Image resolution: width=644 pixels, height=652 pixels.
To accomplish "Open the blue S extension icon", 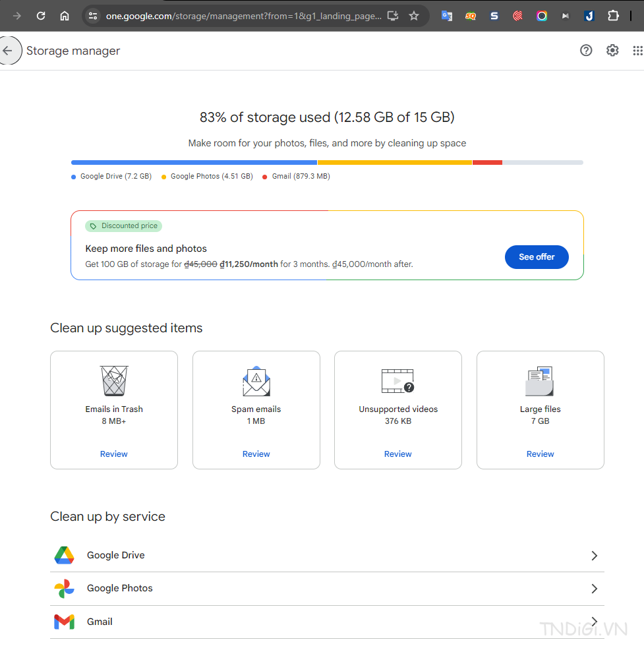I will tap(494, 16).
